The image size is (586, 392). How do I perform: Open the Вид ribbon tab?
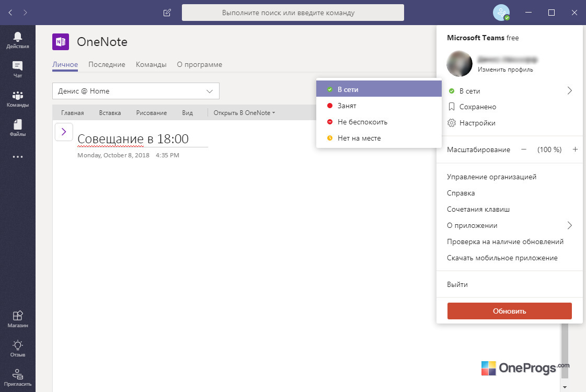[x=188, y=113]
